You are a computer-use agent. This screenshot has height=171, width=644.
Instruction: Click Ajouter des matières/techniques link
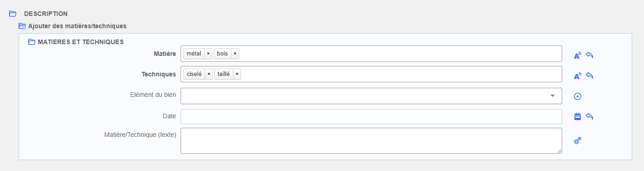tap(77, 26)
